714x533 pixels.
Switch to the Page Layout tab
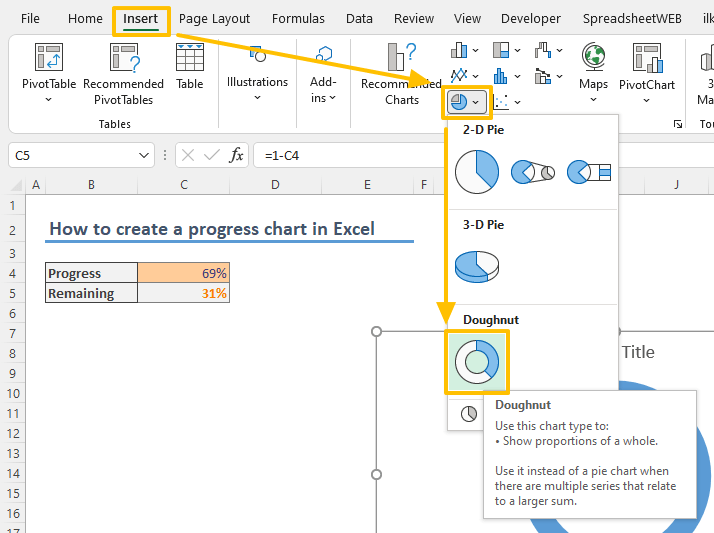coord(214,19)
